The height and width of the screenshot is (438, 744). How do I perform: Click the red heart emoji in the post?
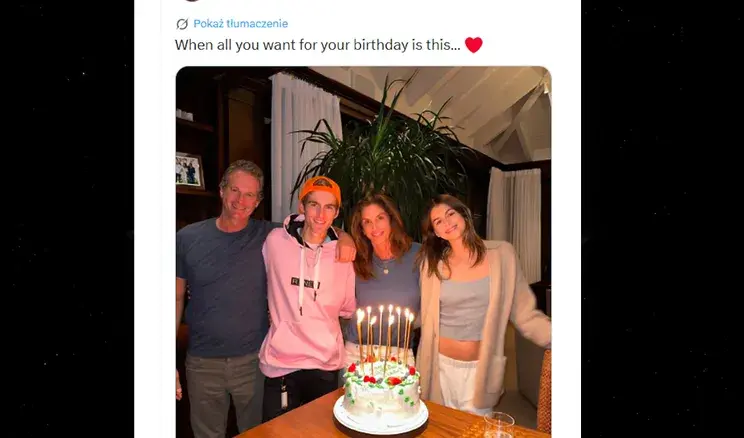point(474,45)
